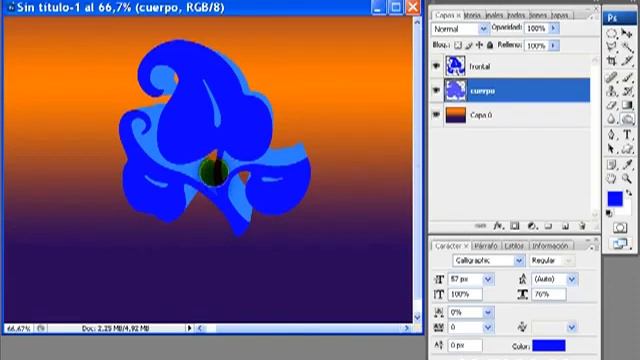640x360 pixels.
Task: Select the Slice tool
Action: coord(627,61)
